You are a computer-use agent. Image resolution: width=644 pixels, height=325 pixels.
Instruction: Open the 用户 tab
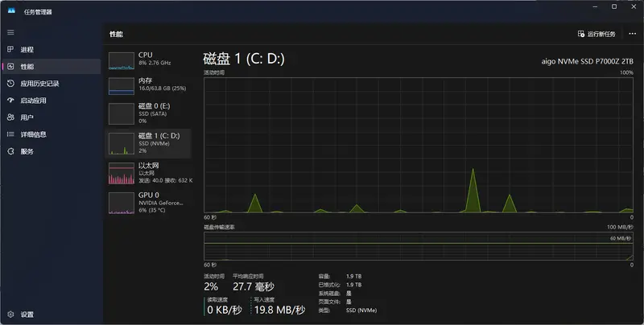tap(52, 117)
